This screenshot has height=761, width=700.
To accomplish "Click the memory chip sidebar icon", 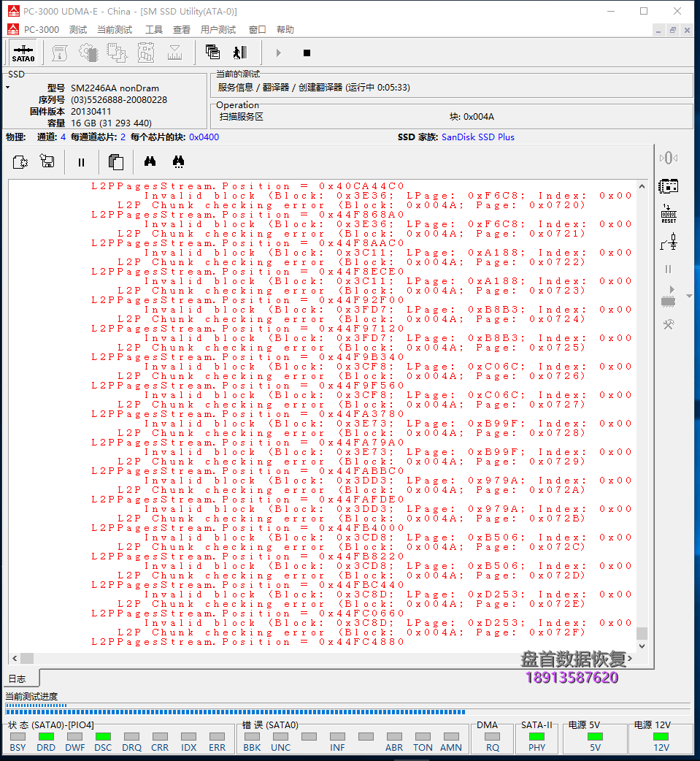I will coord(669,186).
